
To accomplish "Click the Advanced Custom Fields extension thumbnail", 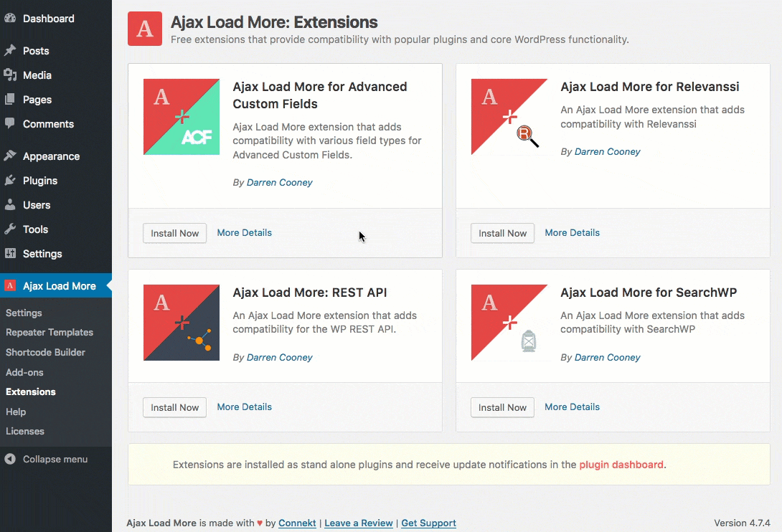I will 182,117.
